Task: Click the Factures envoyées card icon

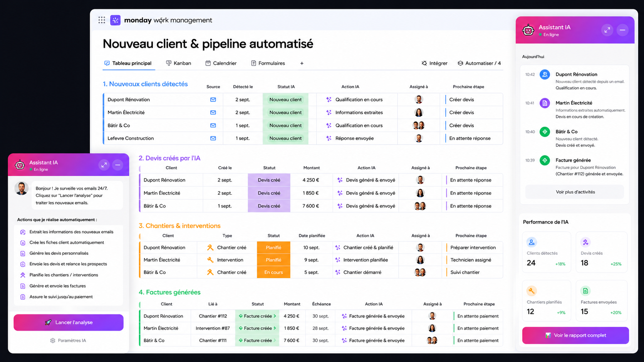Action: point(585,291)
